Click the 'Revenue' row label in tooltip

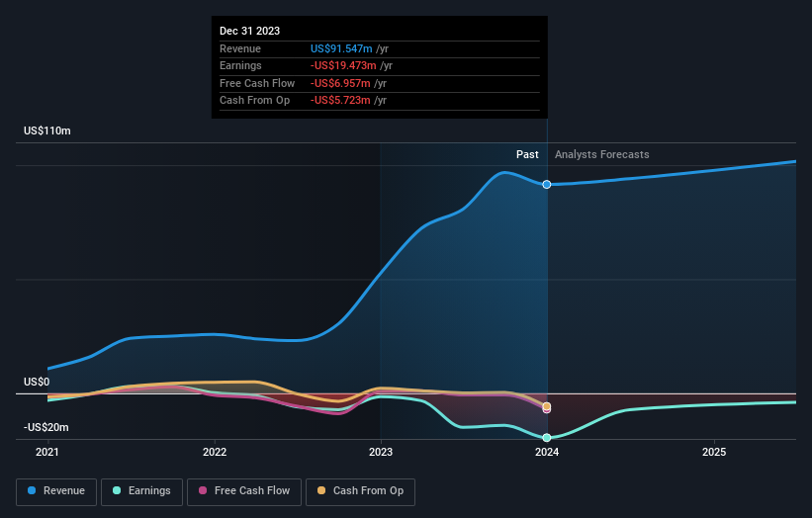point(240,48)
